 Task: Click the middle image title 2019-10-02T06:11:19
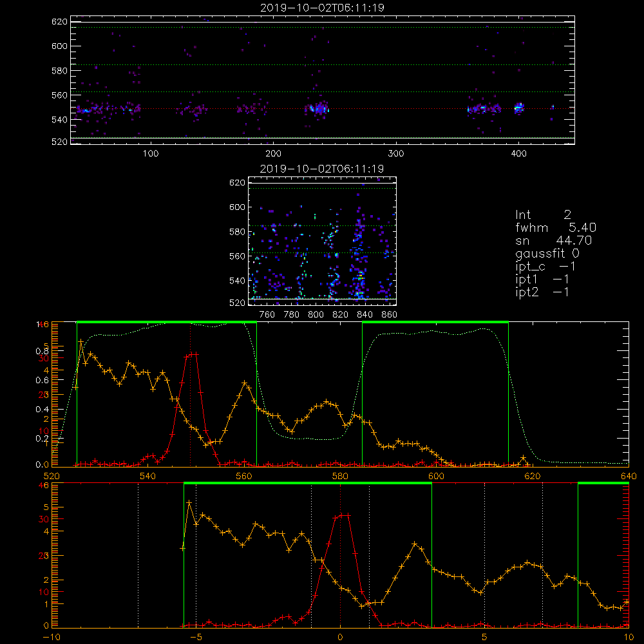[322, 169]
